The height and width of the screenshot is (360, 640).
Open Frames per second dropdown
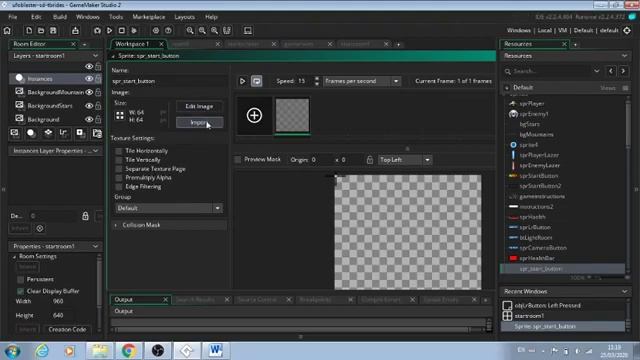click(x=362, y=81)
